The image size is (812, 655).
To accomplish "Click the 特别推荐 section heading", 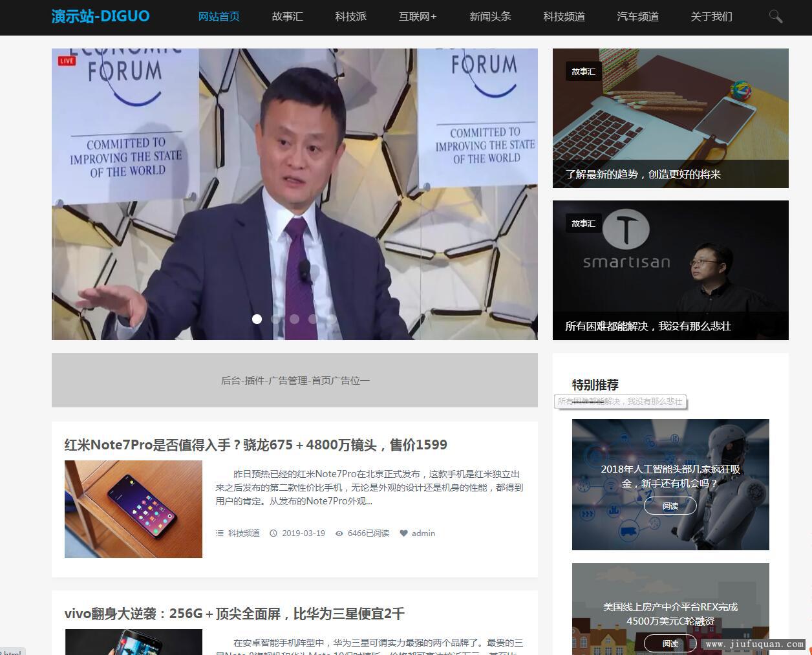I will pos(595,385).
